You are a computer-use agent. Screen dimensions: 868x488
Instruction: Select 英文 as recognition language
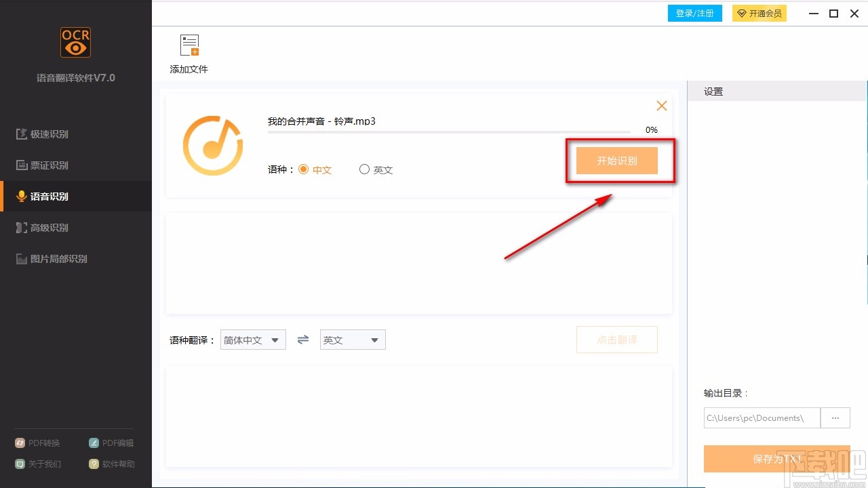pyautogui.click(x=376, y=169)
